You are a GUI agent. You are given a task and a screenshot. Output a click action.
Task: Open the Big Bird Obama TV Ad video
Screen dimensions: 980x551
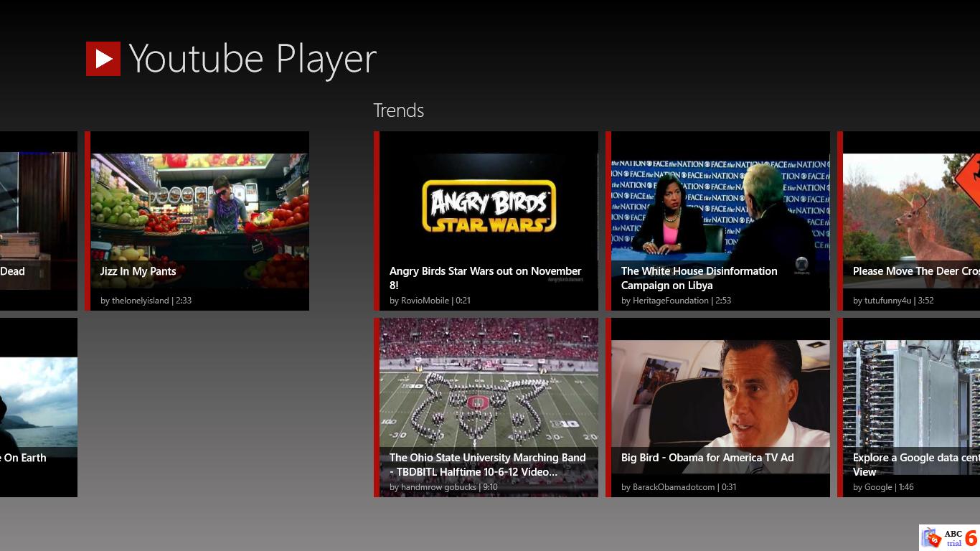pyautogui.click(x=717, y=408)
